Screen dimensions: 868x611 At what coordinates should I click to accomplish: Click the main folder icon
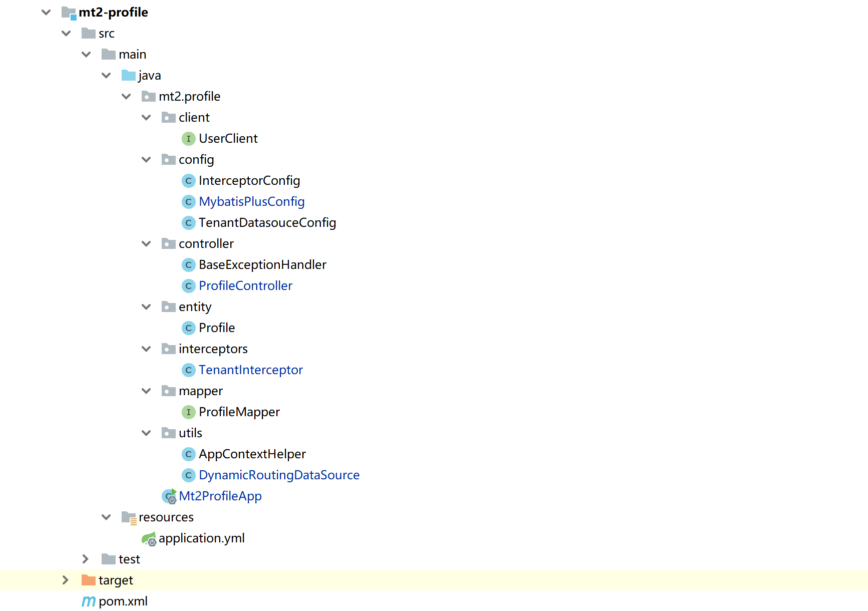coord(109,54)
